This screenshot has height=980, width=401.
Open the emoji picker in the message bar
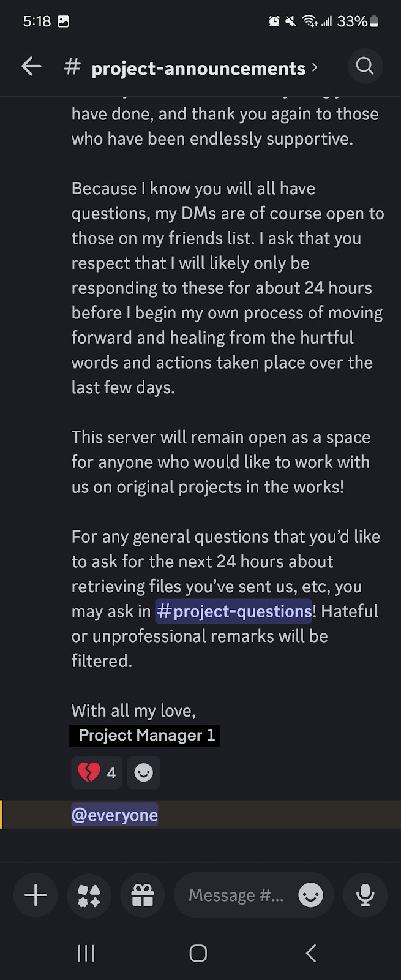pos(310,895)
